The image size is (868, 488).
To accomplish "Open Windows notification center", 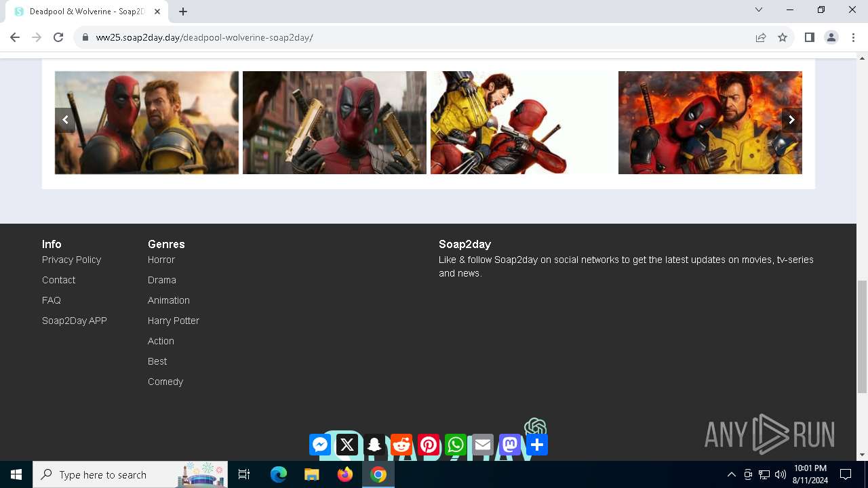I will pos(846,474).
